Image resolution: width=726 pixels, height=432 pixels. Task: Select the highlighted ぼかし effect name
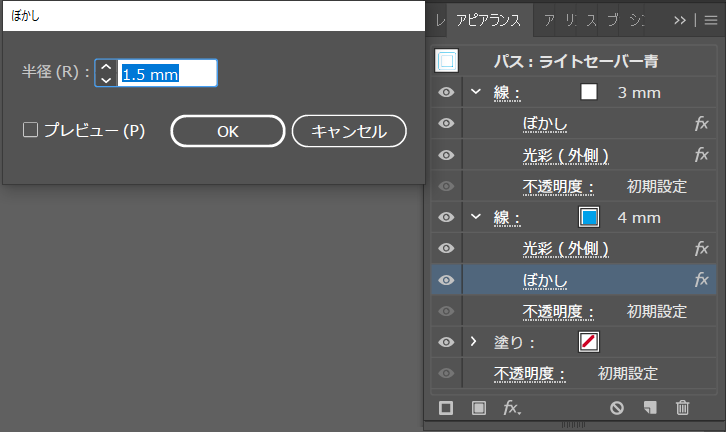545,281
